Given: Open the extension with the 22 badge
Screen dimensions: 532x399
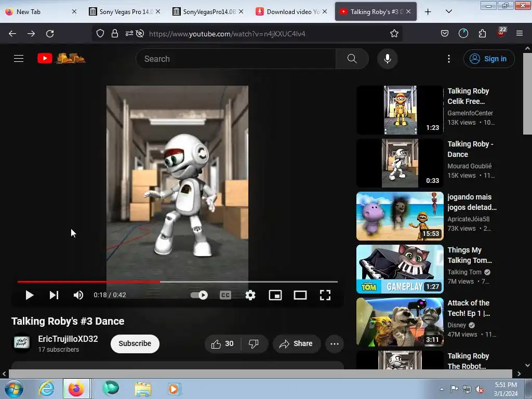Looking at the screenshot, I should 501,33.
